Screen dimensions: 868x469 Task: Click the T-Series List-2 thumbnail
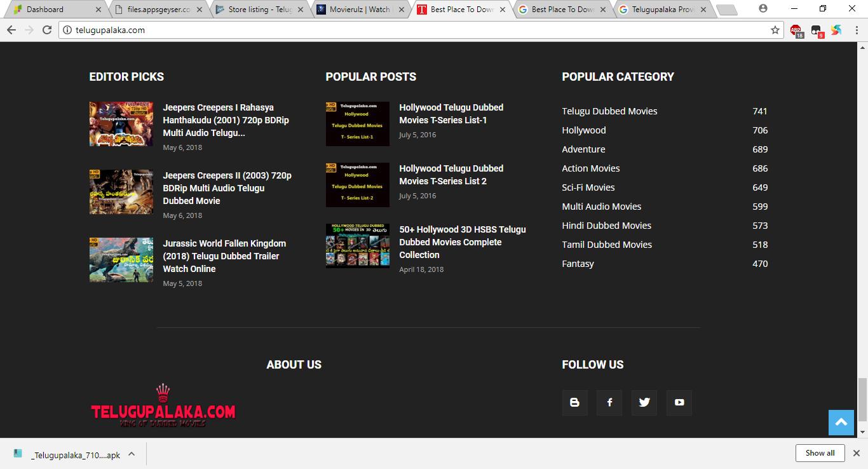tap(357, 185)
